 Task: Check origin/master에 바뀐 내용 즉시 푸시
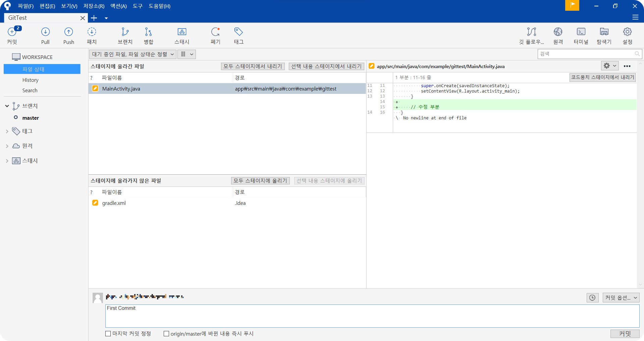[x=166, y=333]
